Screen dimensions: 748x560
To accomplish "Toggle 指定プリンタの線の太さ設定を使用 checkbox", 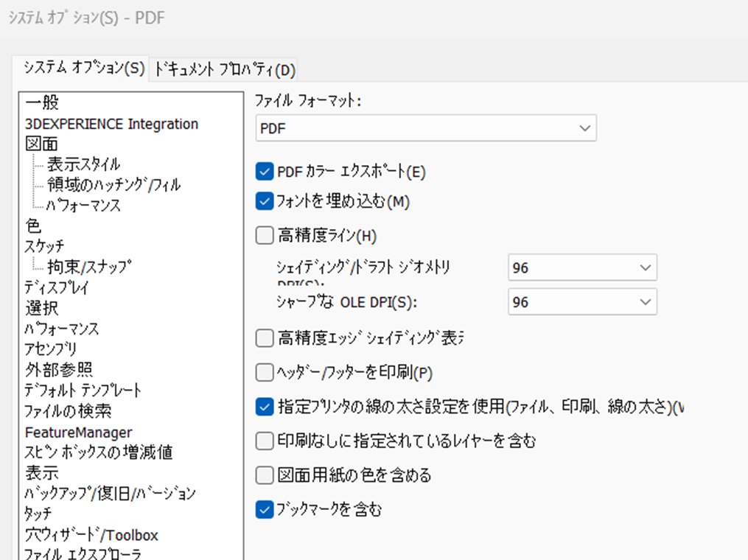I will pos(265,407).
